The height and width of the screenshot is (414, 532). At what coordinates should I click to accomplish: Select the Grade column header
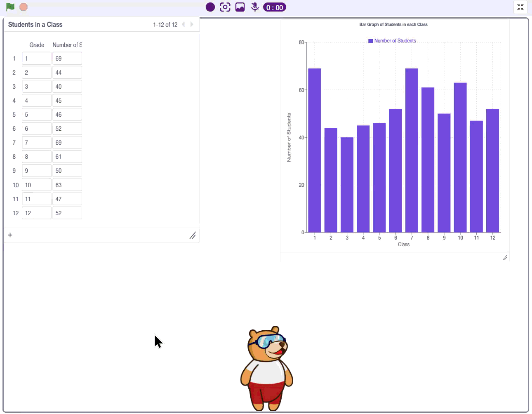(x=37, y=45)
